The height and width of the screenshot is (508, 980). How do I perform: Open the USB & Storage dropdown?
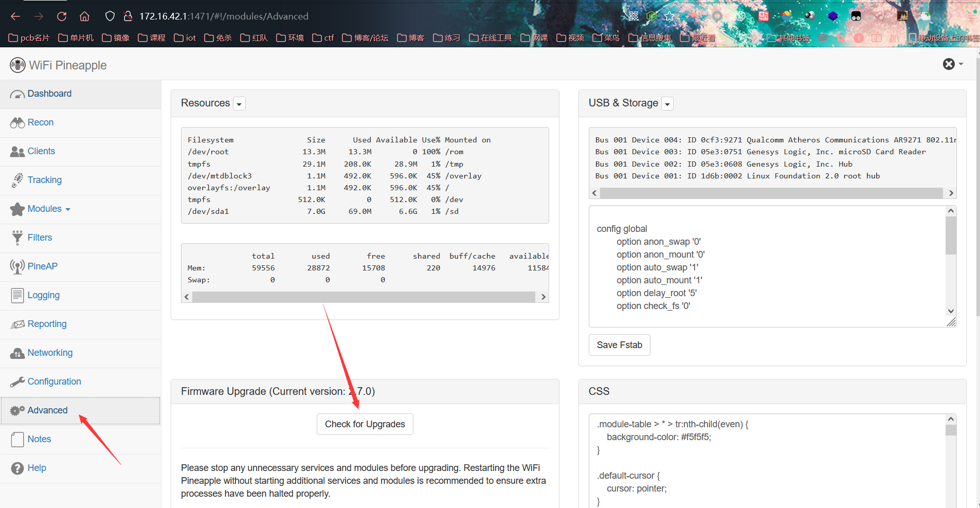tap(667, 104)
